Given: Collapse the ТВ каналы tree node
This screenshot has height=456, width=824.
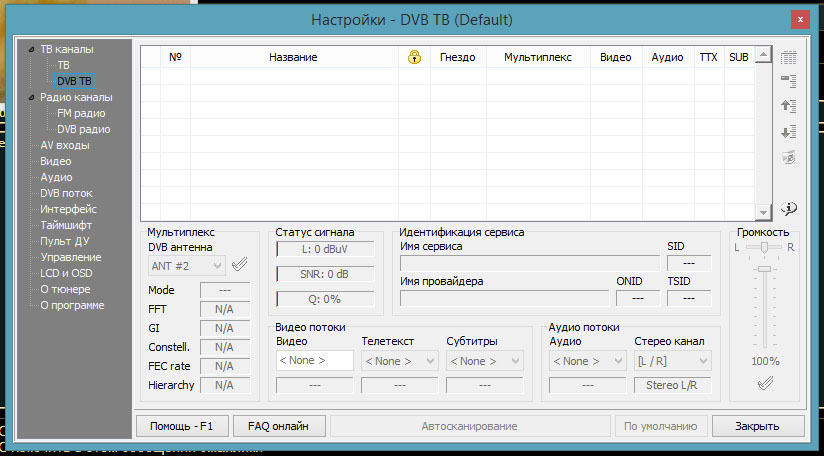Looking at the screenshot, I should point(32,49).
